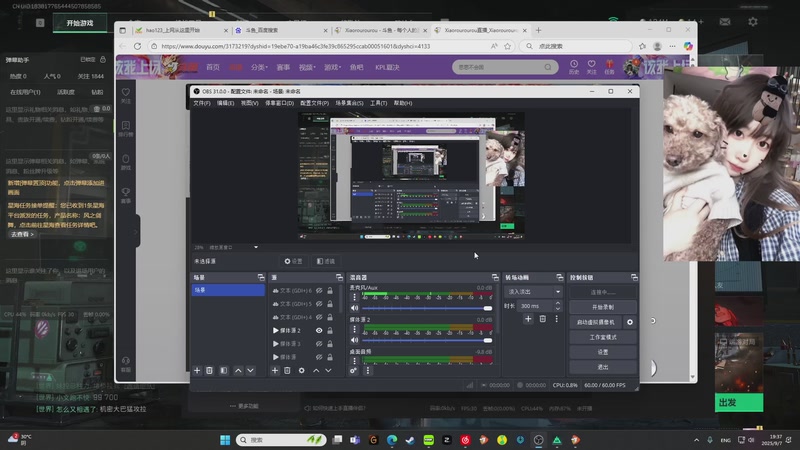Open OBS 工具(T) menu
The height and width of the screenshot is (450, 800).
tap(379, 103)
